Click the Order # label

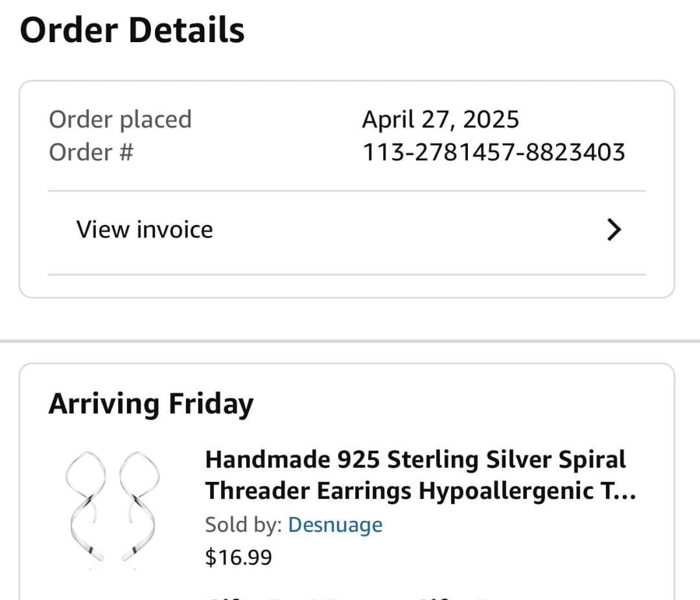click(91, 152)
